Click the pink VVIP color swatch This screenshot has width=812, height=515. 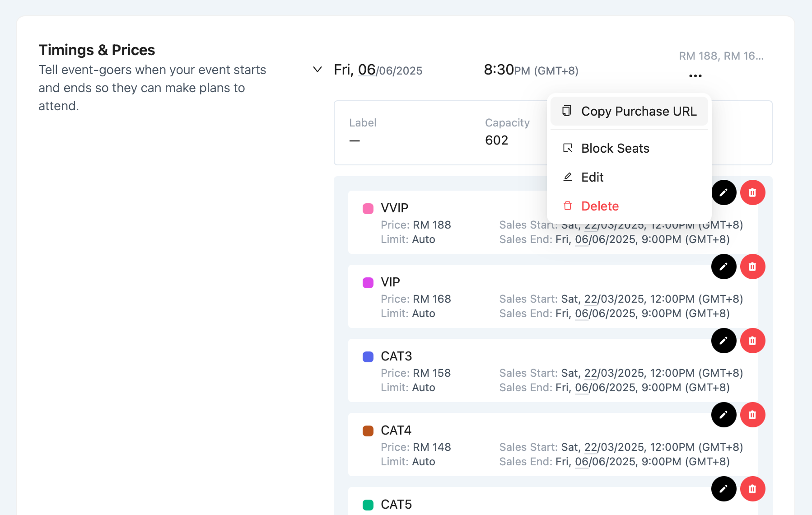click(368, 209)
